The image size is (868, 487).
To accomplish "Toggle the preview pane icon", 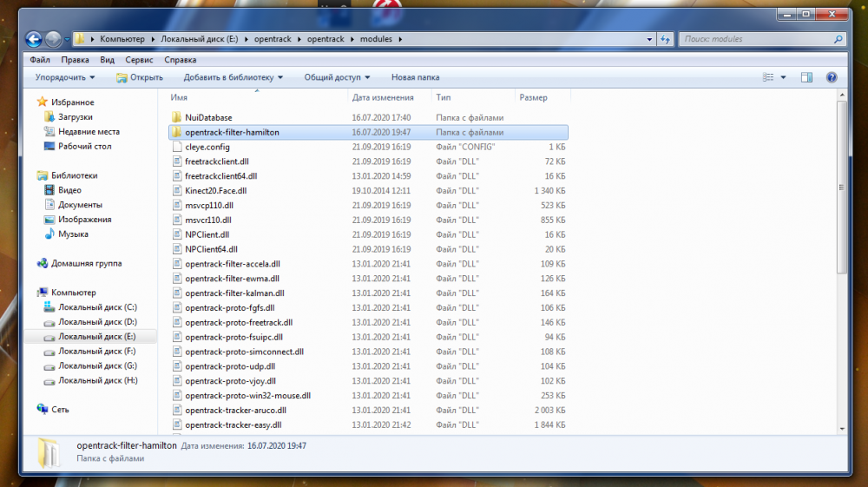I will pyautogui.click(x=806, y=77).
